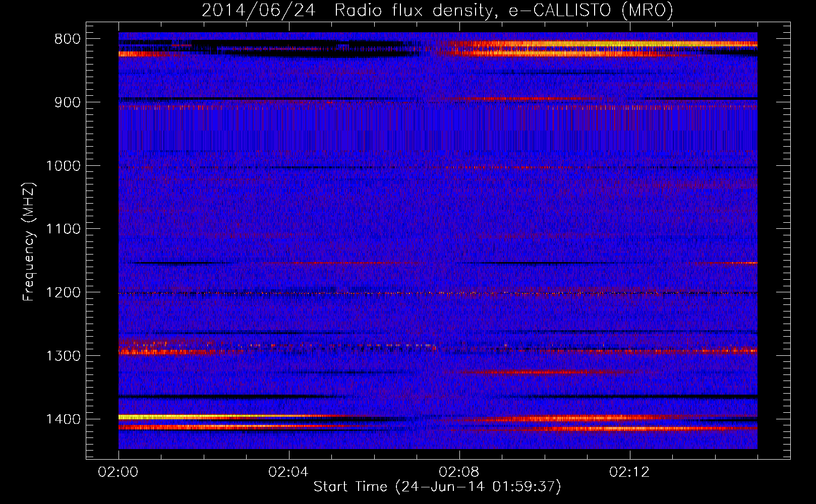816x504 pixels.
Task: Click the plot title "Radio flux density, e-CALLISTO (MRO)"
Action: pyautogui.click(x=503, y=11)
